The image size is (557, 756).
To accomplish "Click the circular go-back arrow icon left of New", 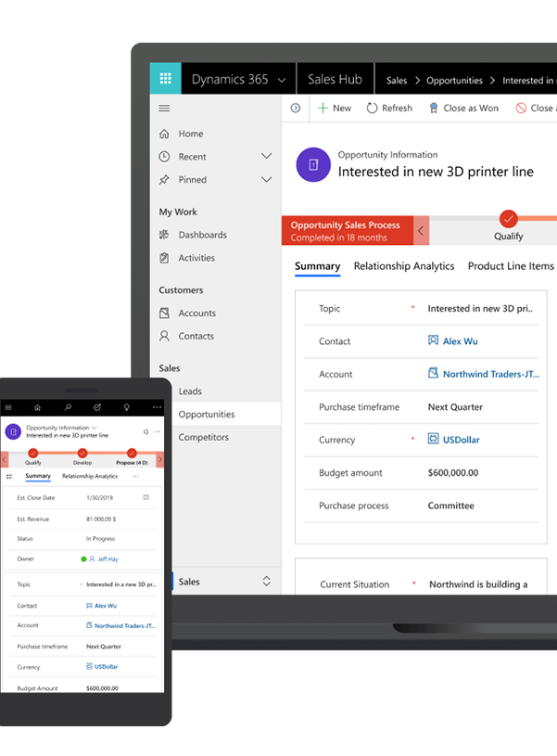I will pos(296,108).
